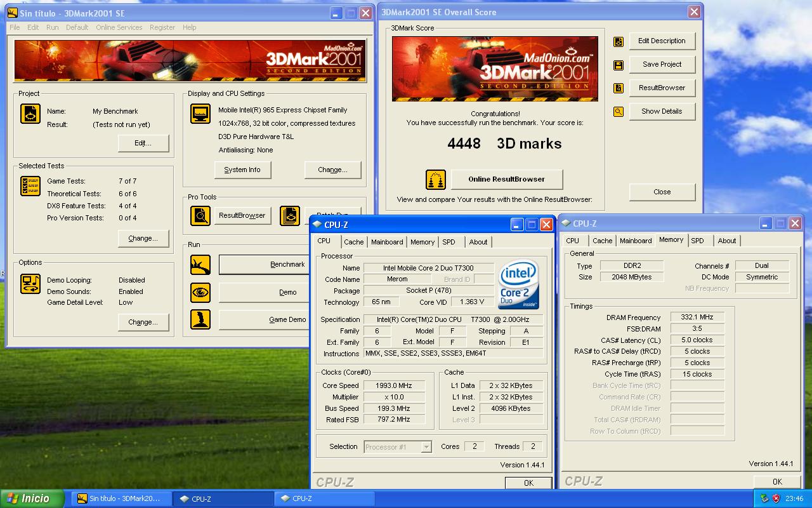Click the Edit Description button

tap(662, 41)
